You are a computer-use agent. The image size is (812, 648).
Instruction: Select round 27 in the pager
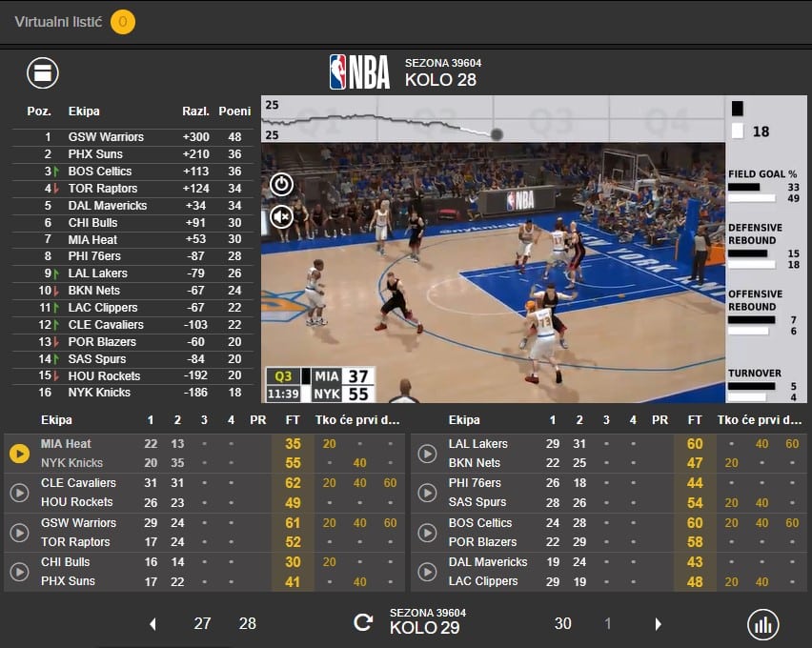pyautogui.click(x=202, y=624)
